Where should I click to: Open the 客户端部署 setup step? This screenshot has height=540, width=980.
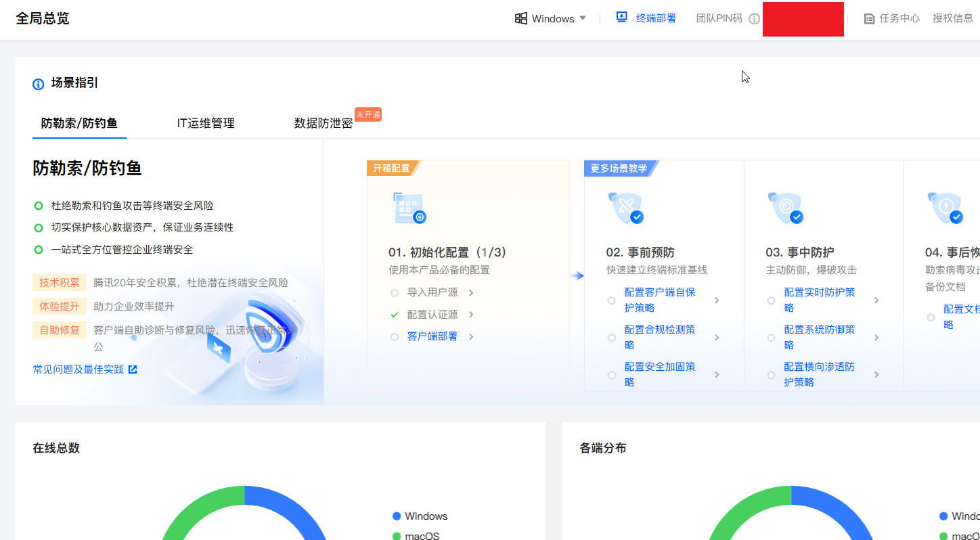click(x=432, y=337)
